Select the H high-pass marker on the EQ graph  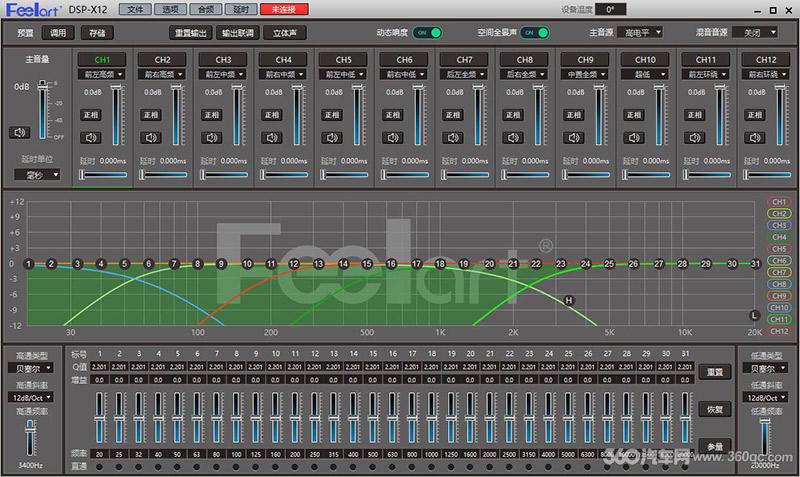[568, 300]
